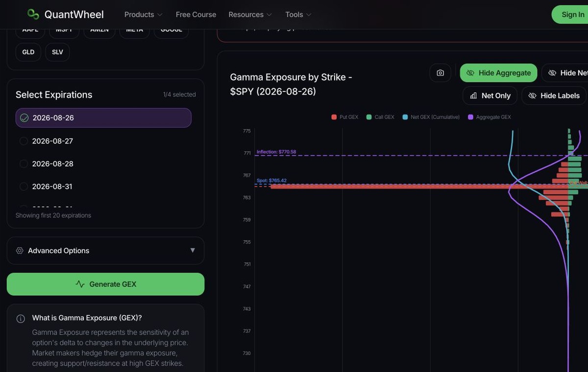Click the Generate GEX button
Image resolution: width=588 pixels, height=372 pixels.
pyautogui.click(x=105, y=284)
